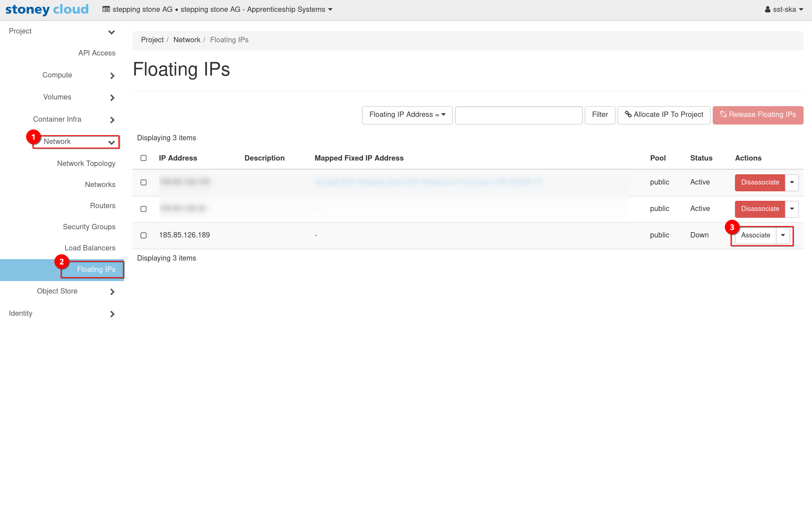Viewport: 812px width, 507px height.
Task: Check the box for 185.85.126.189
Action: point(144,235)
